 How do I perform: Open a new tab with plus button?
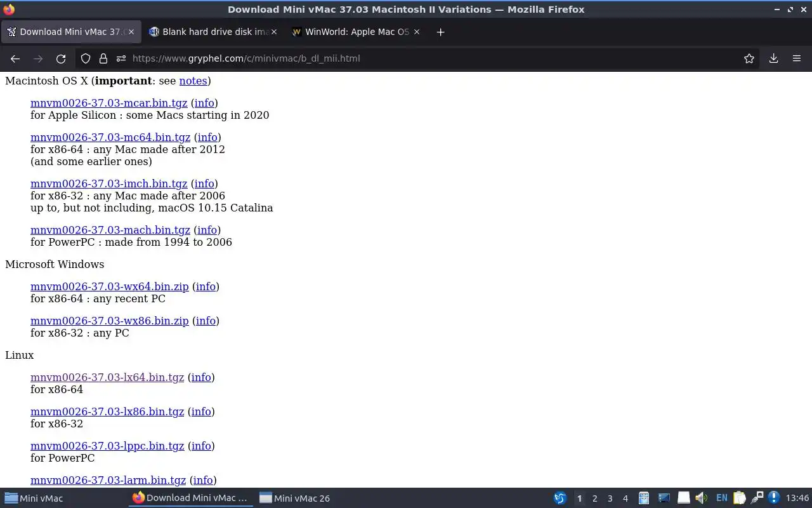[440, 32]
